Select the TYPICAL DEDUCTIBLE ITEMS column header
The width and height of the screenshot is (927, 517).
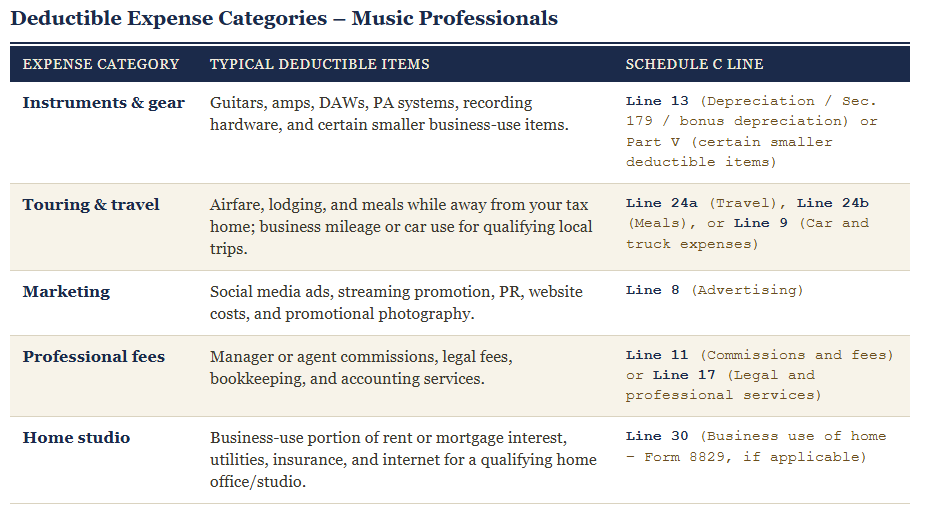pyautogui.click(x=319, y=64)
